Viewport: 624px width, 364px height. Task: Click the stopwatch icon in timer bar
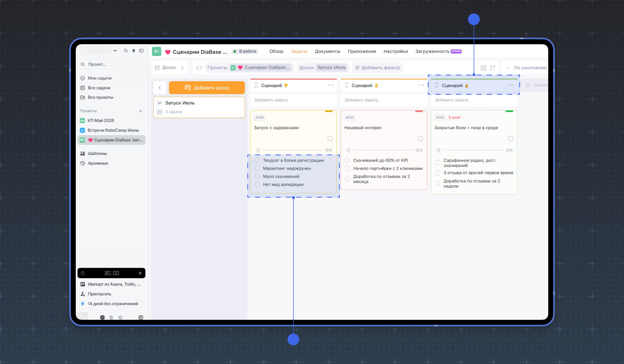(83, 273)
